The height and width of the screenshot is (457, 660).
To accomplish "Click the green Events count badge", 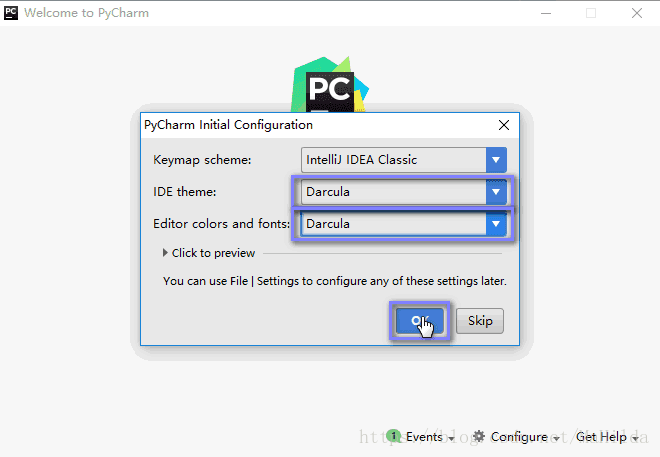I will [x=394, y=436].
